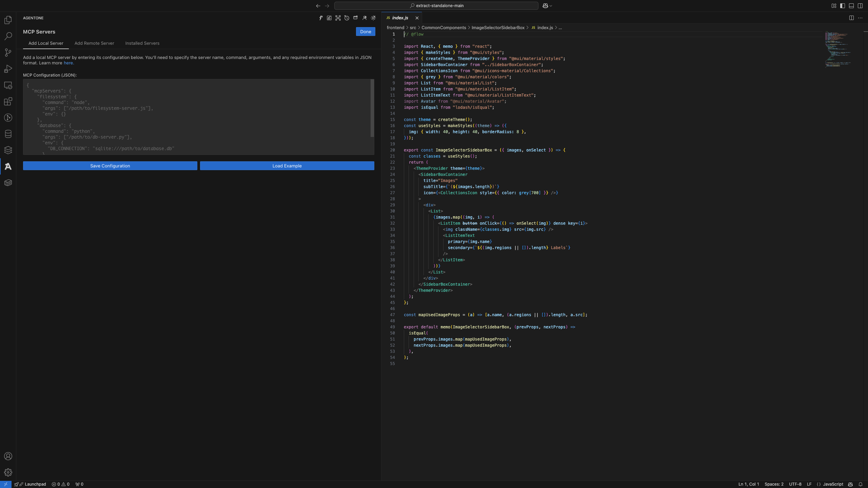Expand the CommonComponents breadcrumb segment

(443, 28)
